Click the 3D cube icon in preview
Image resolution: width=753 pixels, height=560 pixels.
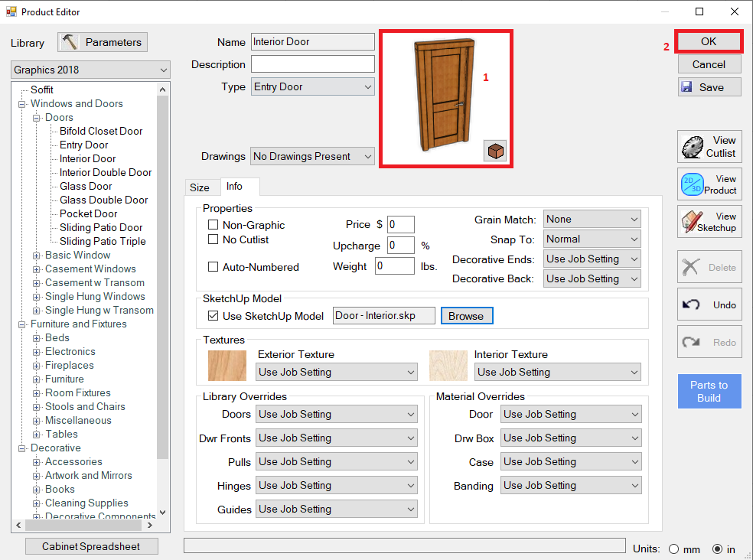coord(495,151)
